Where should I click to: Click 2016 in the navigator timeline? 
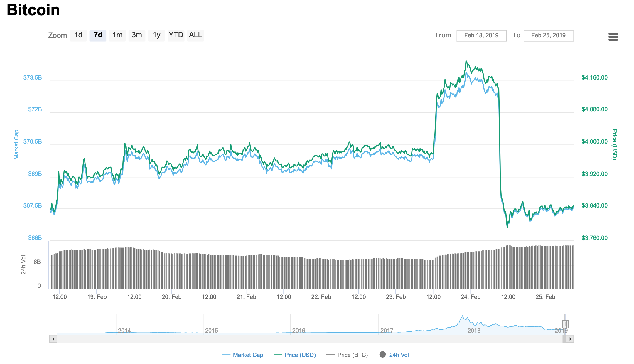tap(299, 331)
